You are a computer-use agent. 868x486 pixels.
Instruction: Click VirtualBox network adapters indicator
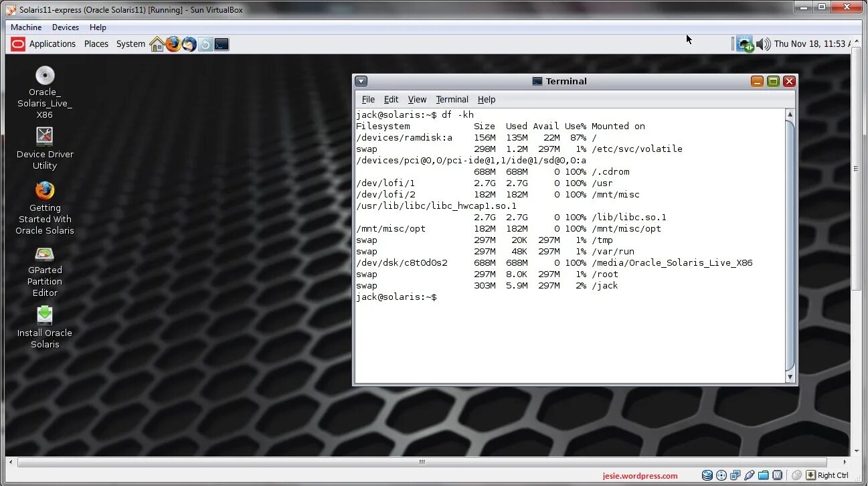(735, 475)
